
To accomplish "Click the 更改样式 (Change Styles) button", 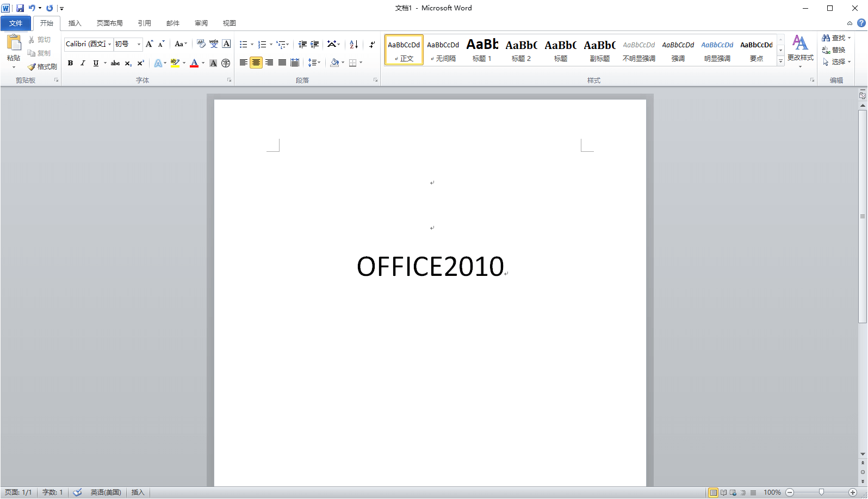I will pyautogui.click(x=800, y=51).
